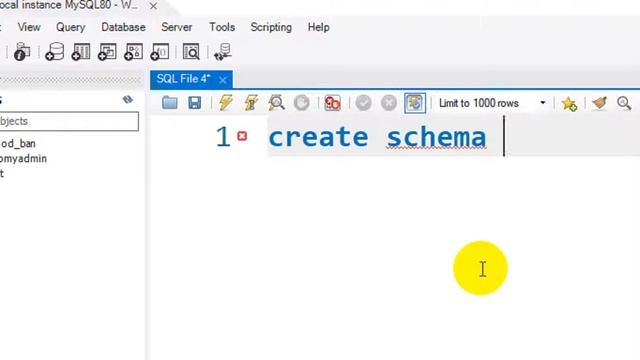Viewport: 640px width, 360px height.
Task: Commit the current transaction
Action: click(363, 103)
